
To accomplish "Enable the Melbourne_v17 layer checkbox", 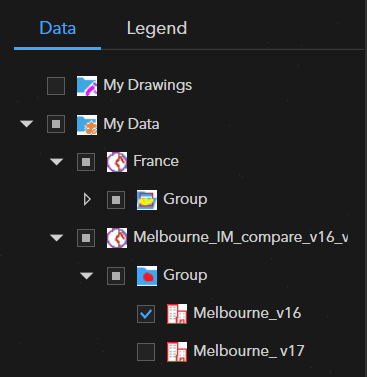I will [146, 352].
